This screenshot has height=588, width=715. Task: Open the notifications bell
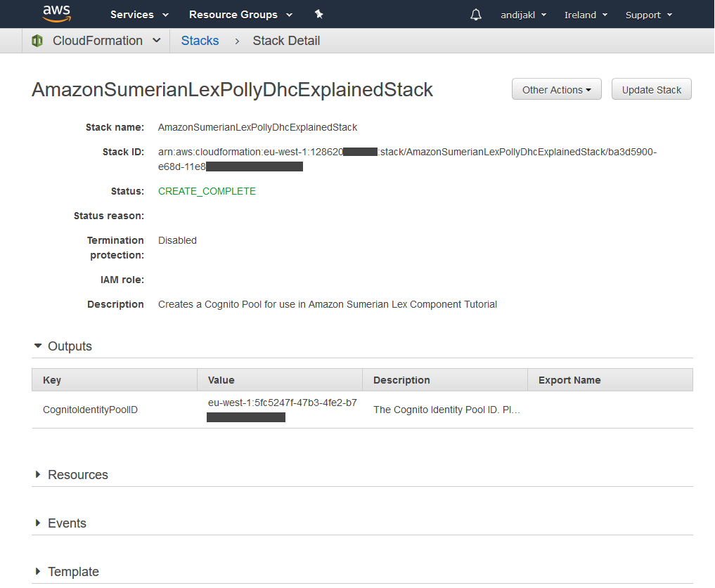(x=475, y=15)
